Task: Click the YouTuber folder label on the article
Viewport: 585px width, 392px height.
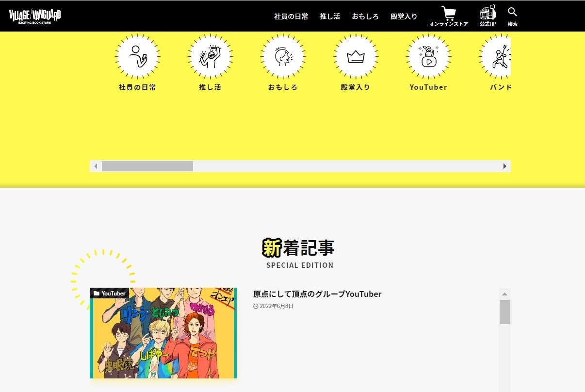Action: click(x=109, y=293)
